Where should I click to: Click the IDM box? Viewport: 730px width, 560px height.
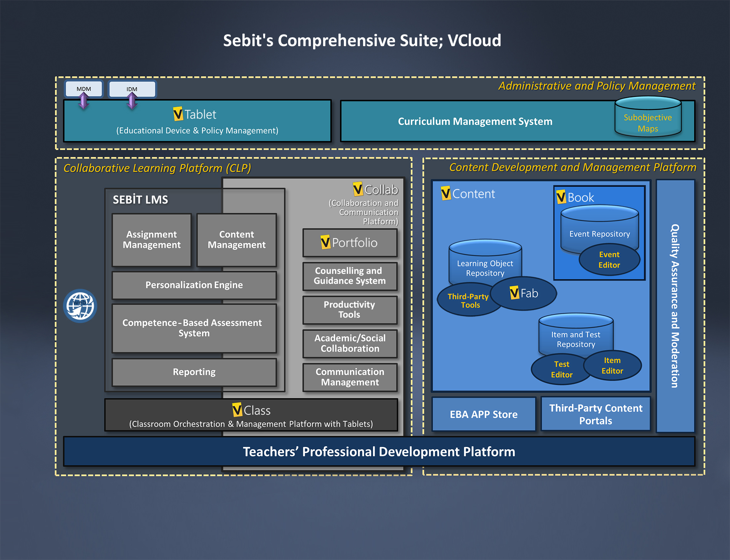click(132, 89)
